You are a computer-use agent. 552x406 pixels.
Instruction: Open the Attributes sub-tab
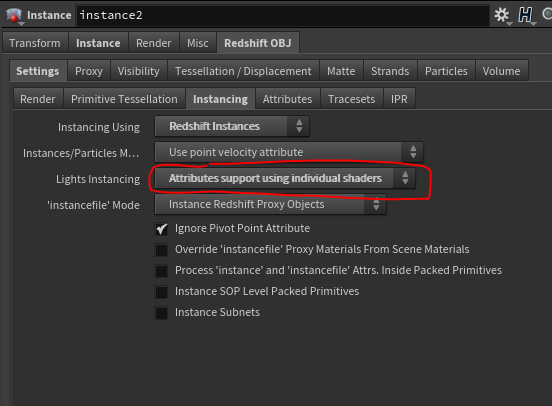click(288, 99)
